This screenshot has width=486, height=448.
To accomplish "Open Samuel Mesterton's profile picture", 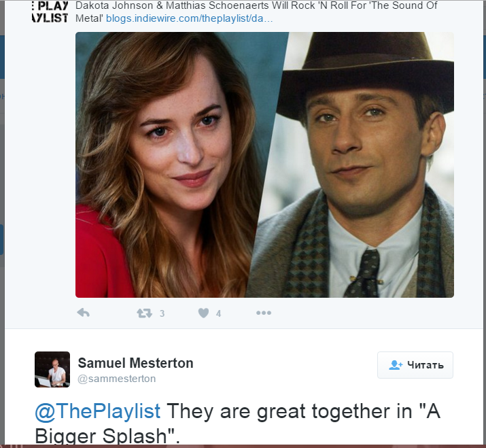I will 52,369.
